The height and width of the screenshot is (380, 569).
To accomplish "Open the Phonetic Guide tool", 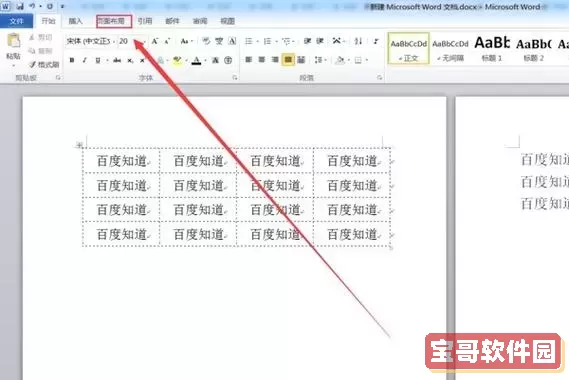I will point(219,41).
